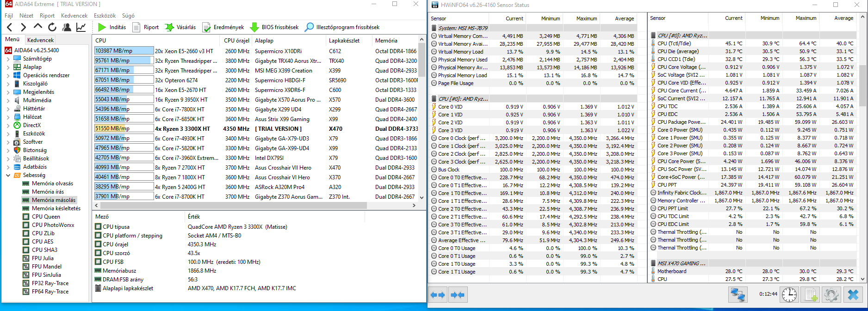Expand the Hálózat tree node
The image size is (868, 311).
click(x=8, y=117)
